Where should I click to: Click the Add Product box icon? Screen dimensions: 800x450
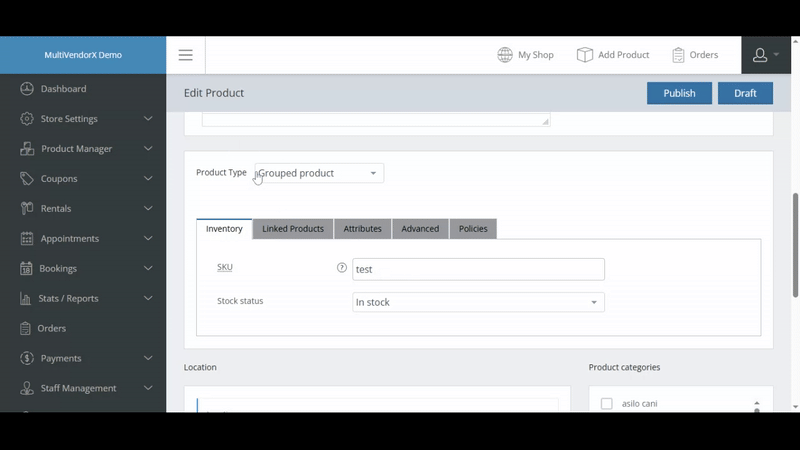tap(585, 55)
